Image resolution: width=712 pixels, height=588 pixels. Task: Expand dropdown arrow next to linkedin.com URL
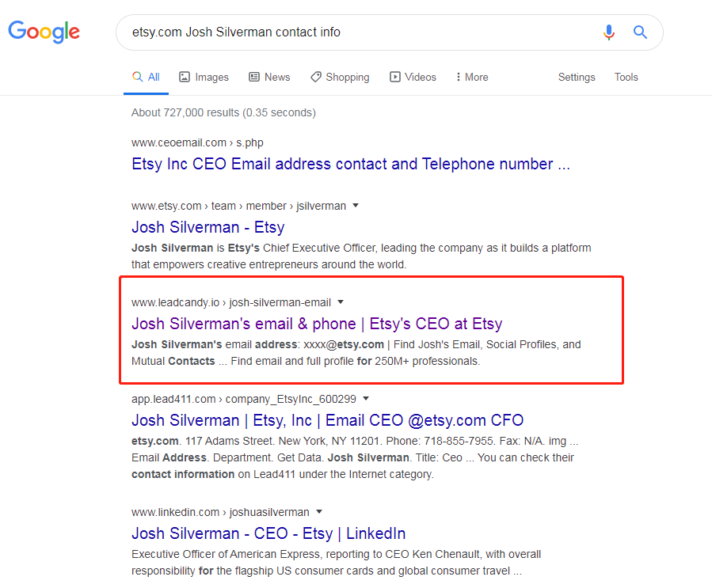319,512
